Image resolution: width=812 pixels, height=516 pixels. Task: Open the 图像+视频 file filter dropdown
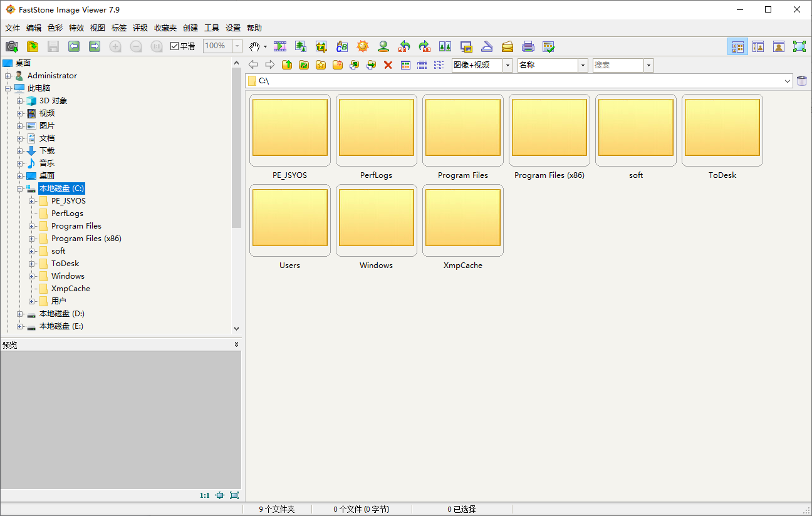coord(507,65)
